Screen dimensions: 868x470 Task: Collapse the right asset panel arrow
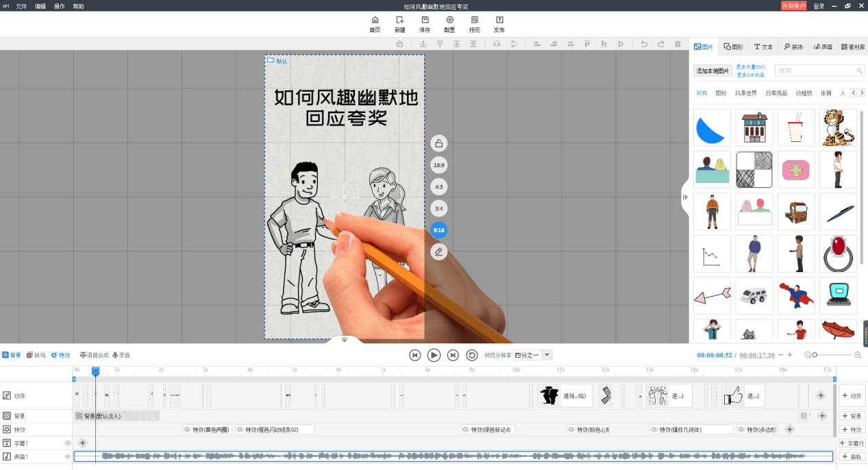(685, 197)
